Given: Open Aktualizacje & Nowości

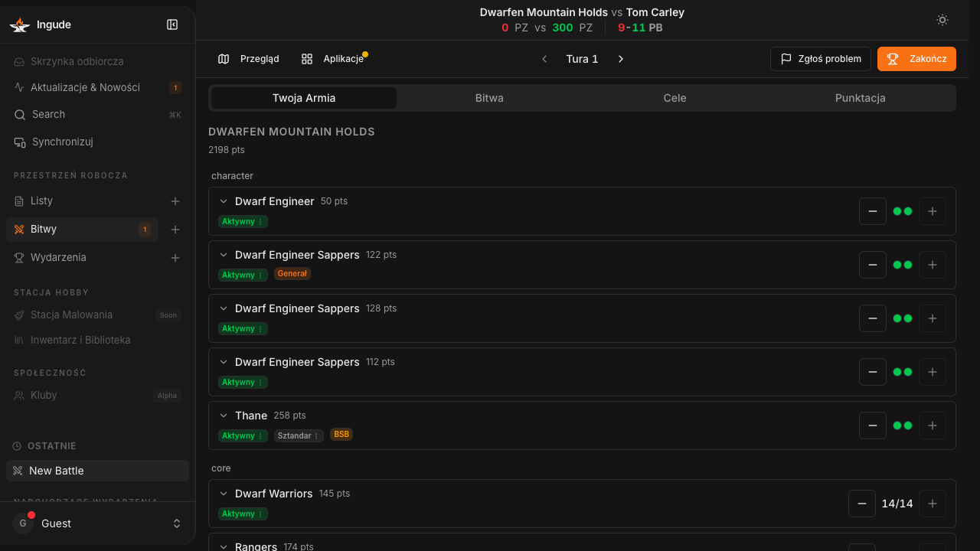Looking at the screenshot, I should click(x=97, y=87).
